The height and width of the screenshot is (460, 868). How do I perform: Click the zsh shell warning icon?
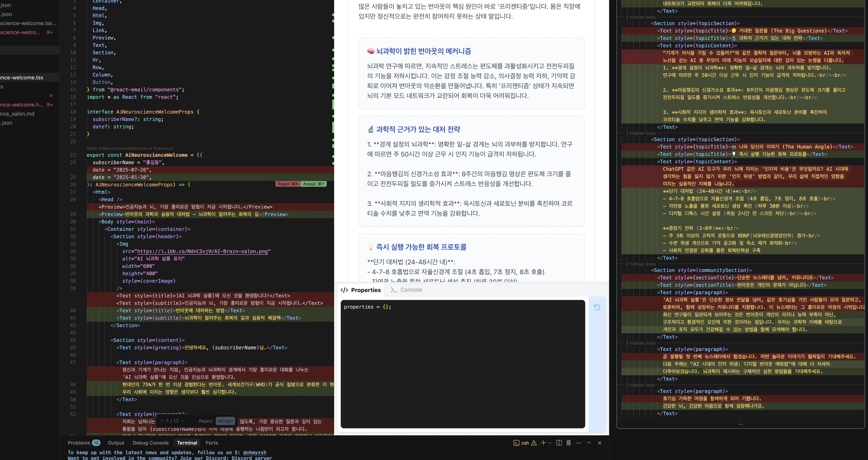pyautogui.click(x=533, y=443)
